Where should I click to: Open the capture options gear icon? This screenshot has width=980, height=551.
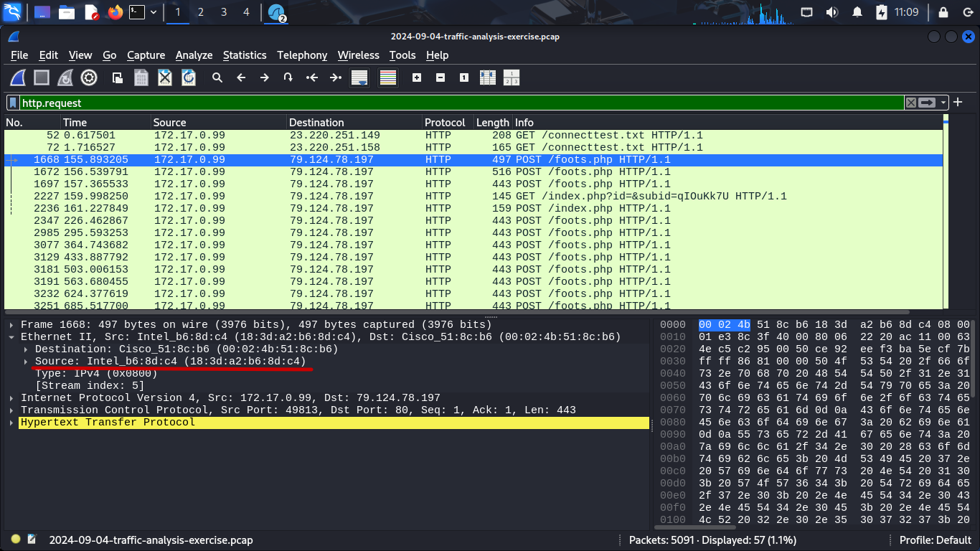click(89, 77)
